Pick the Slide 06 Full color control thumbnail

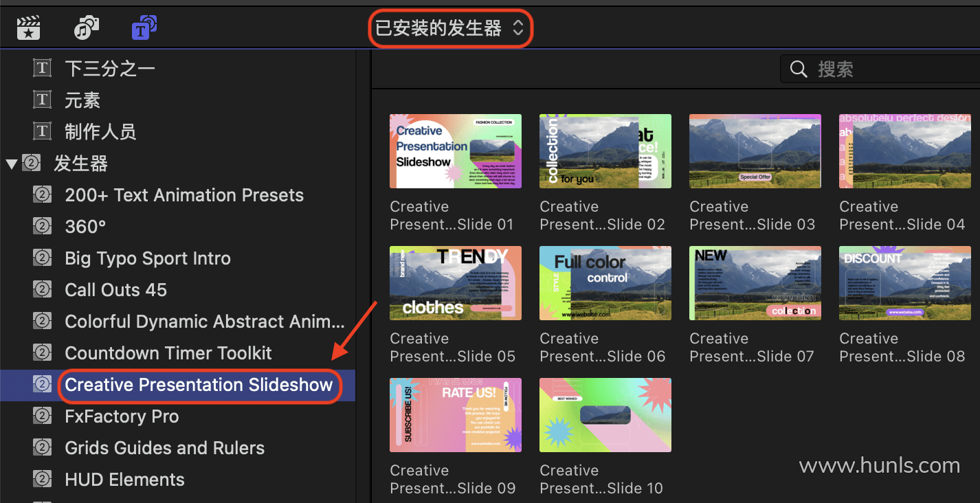(x=605, y=283)
